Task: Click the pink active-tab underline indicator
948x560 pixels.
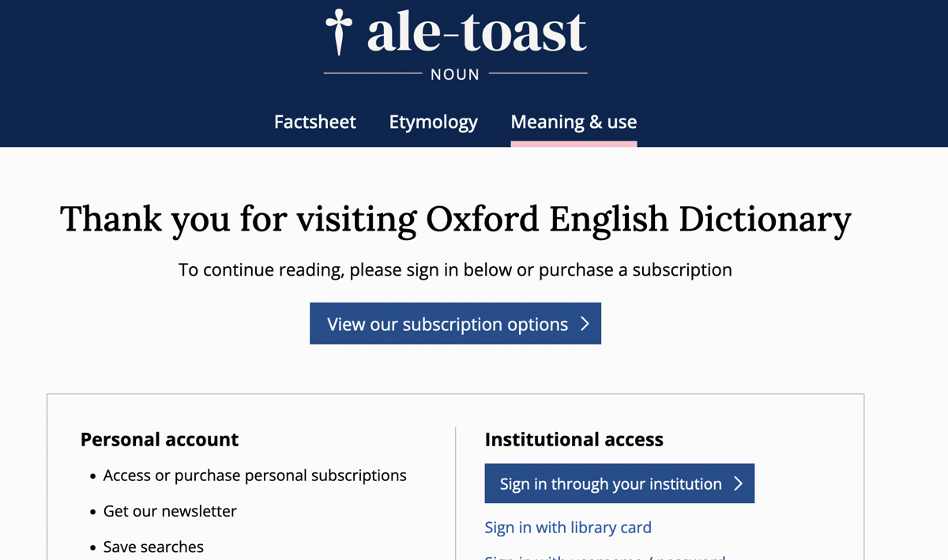Action: pos(574,144)
